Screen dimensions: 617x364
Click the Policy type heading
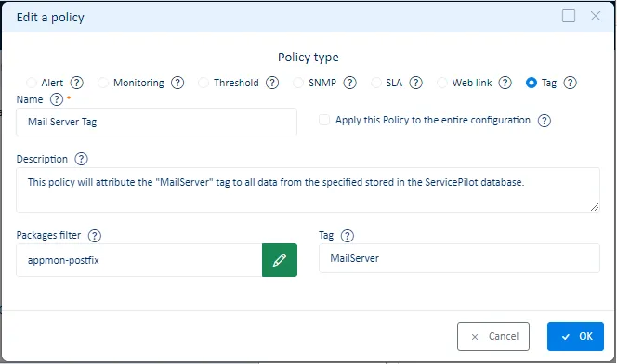pyautogui.click(x=308, y=58)
